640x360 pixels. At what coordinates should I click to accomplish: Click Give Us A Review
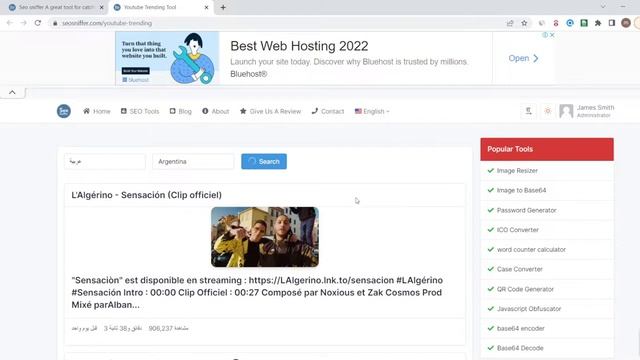[271, 111]
